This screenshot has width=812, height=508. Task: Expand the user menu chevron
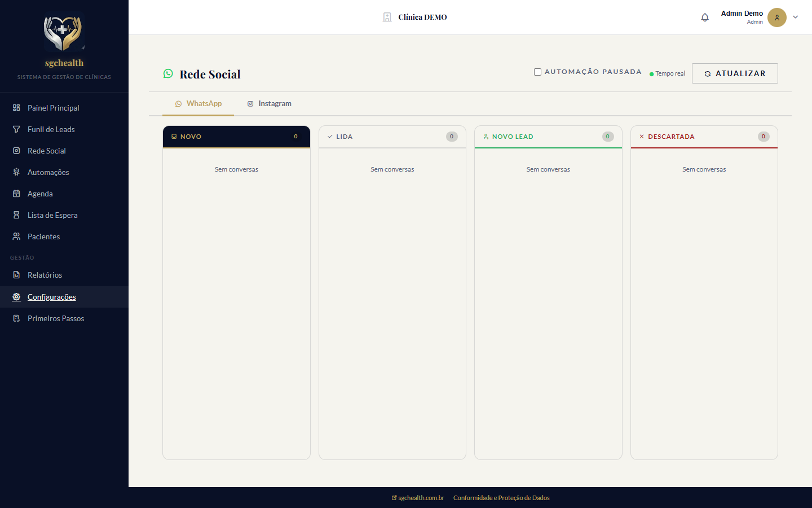[x=796, y=17]
